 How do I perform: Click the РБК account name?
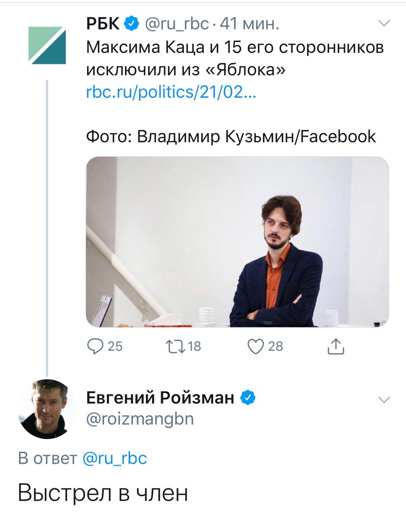[103, 24]
